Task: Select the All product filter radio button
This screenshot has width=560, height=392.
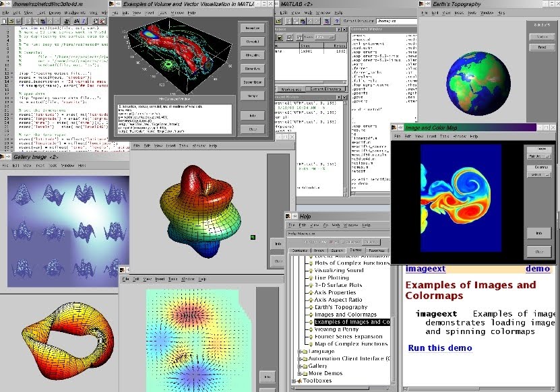Action: tap(330, 242)
